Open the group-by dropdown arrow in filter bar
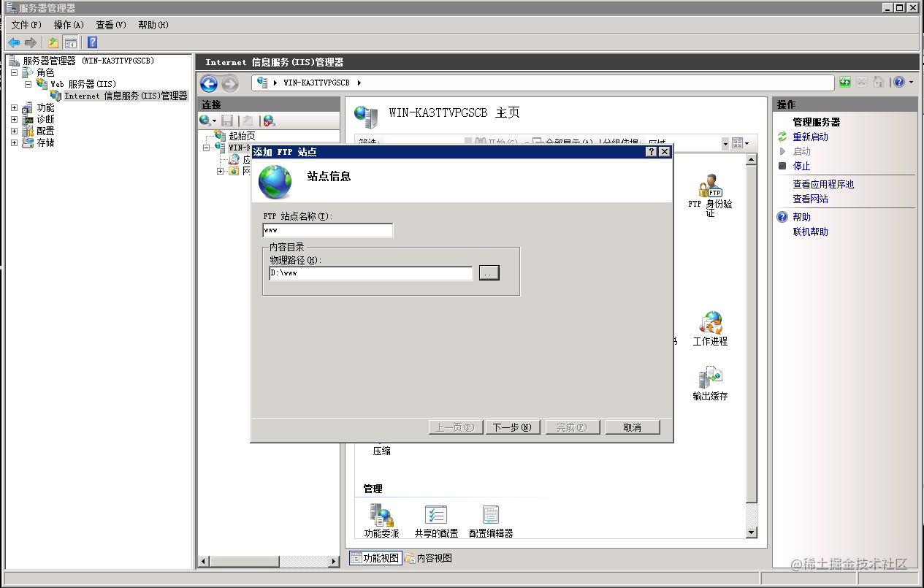Screen dimensions: 924x588 (x=725, y=144)
